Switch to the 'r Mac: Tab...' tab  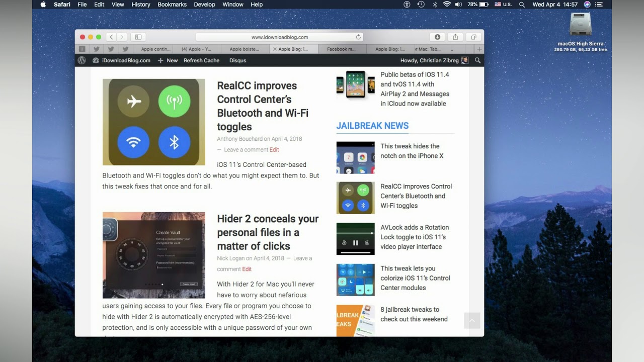point(434,49)
